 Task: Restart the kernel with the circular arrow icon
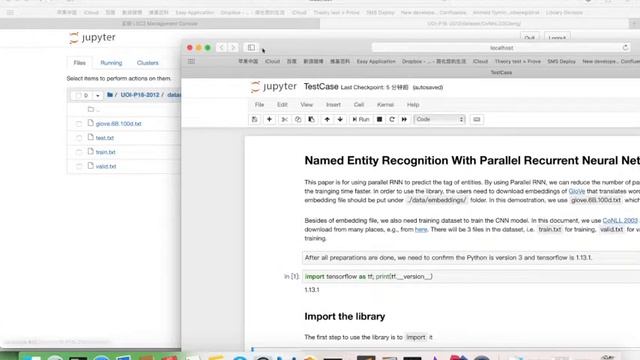click(x=392, y=119)
